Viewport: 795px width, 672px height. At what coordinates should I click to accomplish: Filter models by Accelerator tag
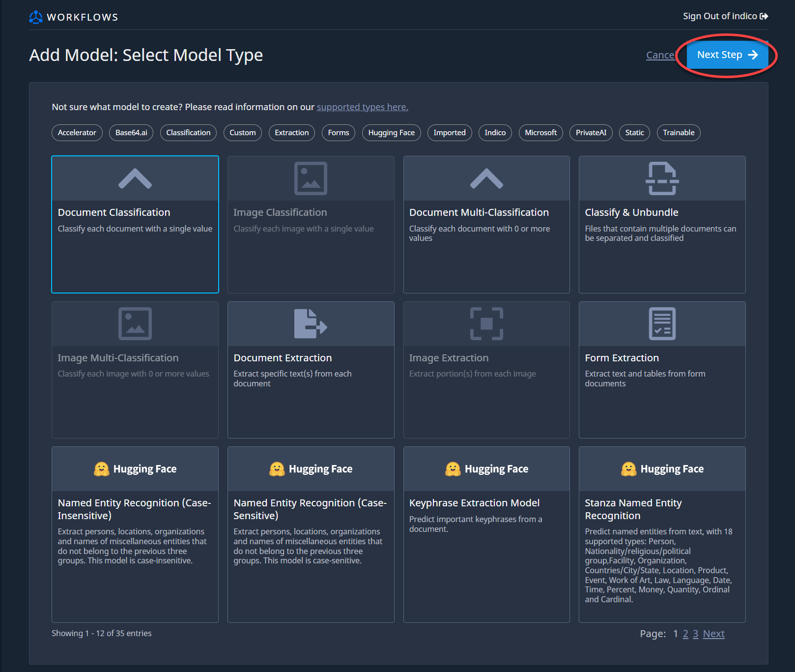coord(77,133)
